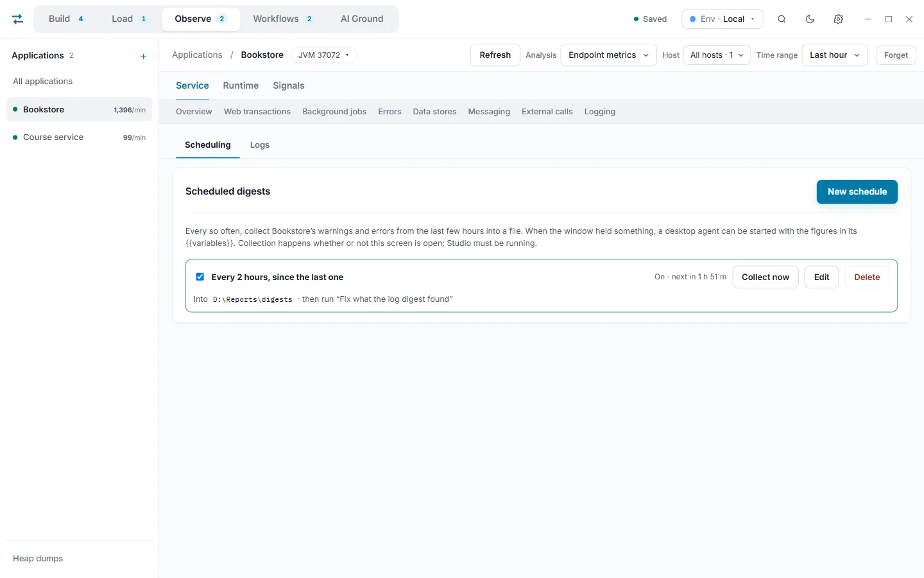Select the Service tab
The image size is (924, 578).
(193, 85)
